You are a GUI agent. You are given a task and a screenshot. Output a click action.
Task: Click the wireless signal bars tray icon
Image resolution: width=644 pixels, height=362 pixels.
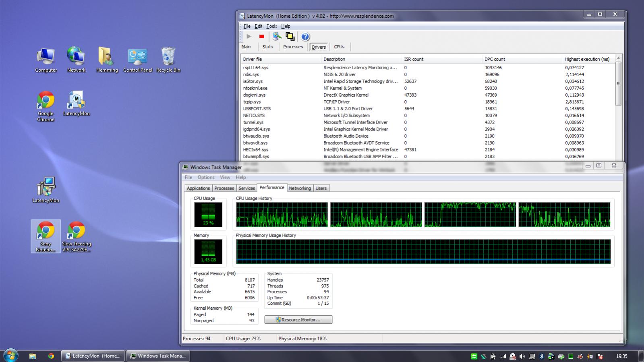(503, 356)
